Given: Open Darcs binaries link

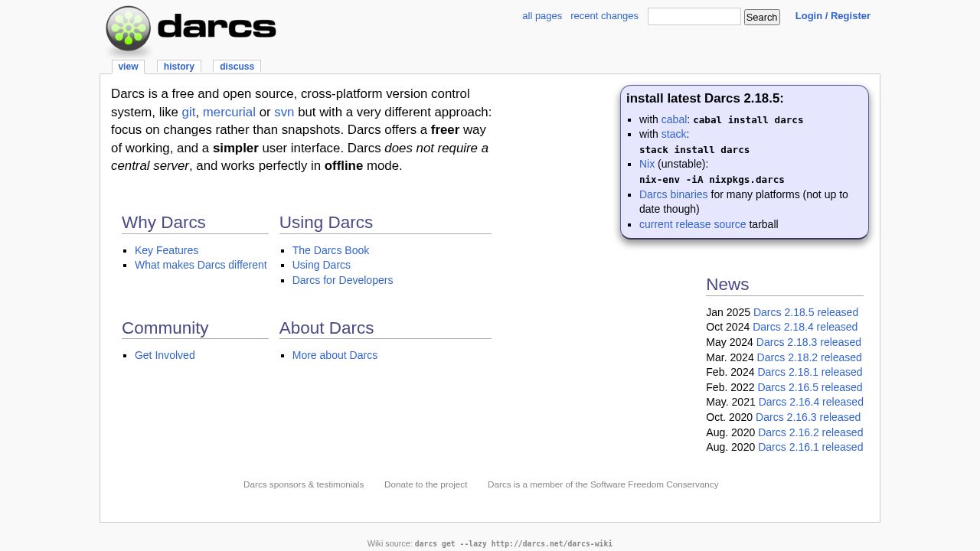Looking at the screenshot, I should click(673, 194).
